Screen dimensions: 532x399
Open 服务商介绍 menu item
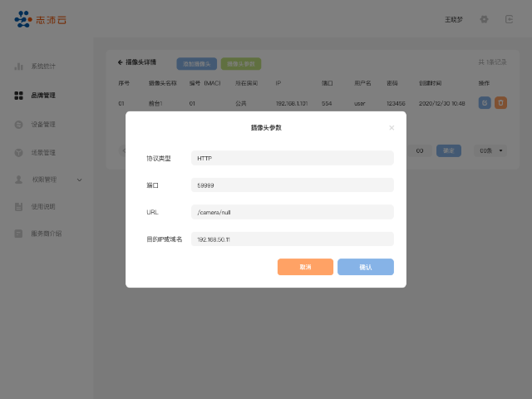pyautogui.click(x=47, y=234)
